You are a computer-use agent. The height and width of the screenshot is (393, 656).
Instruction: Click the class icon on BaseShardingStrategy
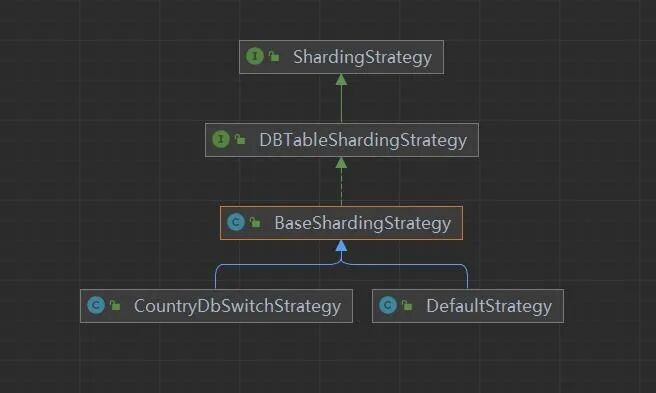[236, 222]
